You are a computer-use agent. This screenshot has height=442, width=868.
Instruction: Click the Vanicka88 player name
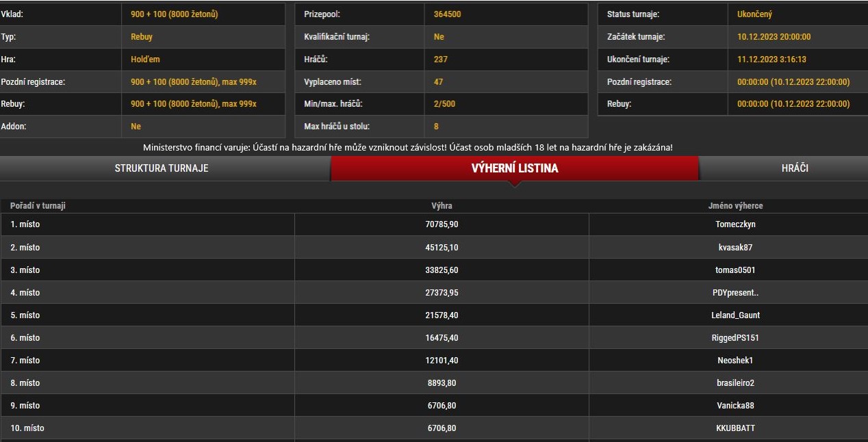coord(735,406)
